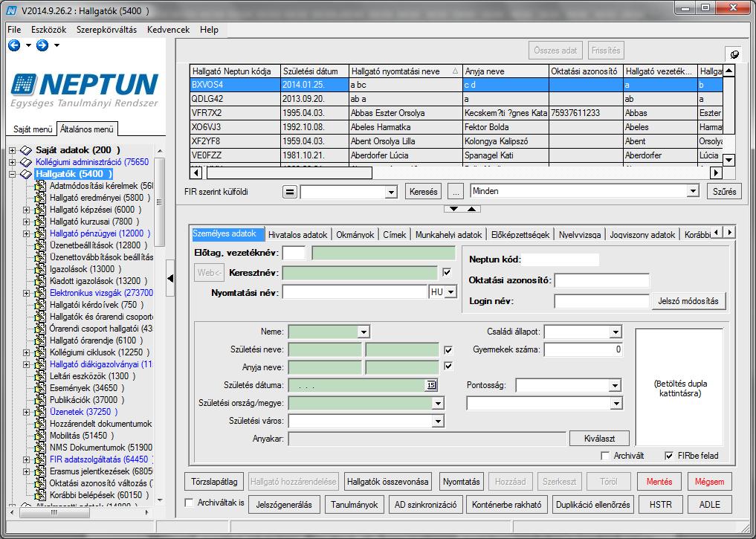Click the icon beside Mobilitás (51450)
This screenshot has width=756, height=539.
pyautogui.click(x=40, y=436)
